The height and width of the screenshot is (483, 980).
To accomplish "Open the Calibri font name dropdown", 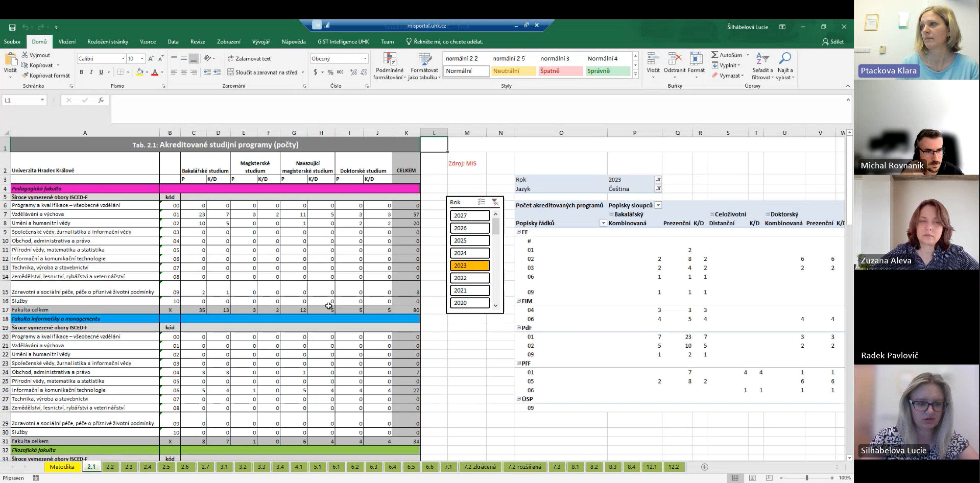I will (123, 59).
